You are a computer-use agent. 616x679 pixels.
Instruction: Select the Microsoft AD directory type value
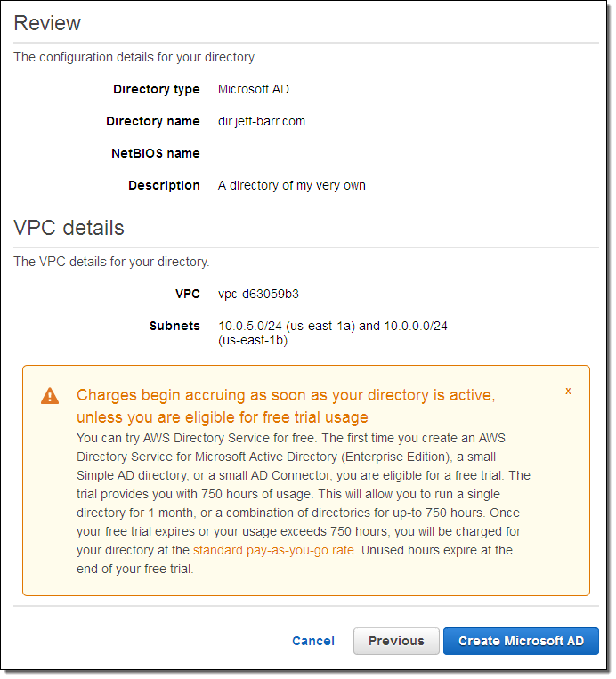254,89
